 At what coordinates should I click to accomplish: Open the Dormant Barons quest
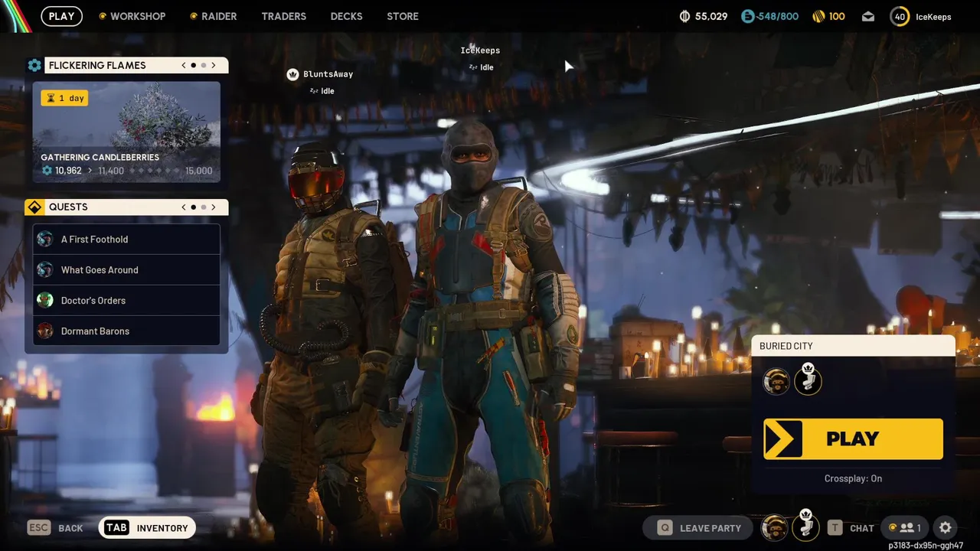[x=126, y=331]
